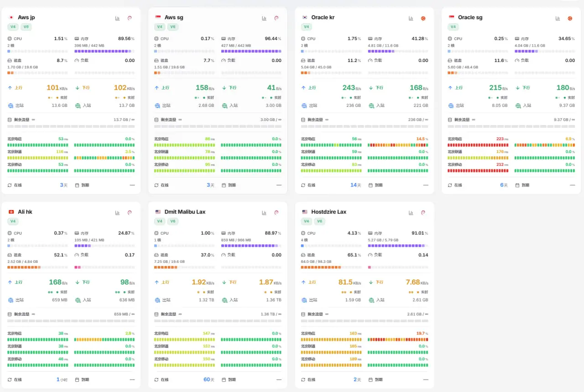Viewport: 584px width, 392px height.
Task: Open the chart icon on Aws jp card
Action: pos(118,18)
